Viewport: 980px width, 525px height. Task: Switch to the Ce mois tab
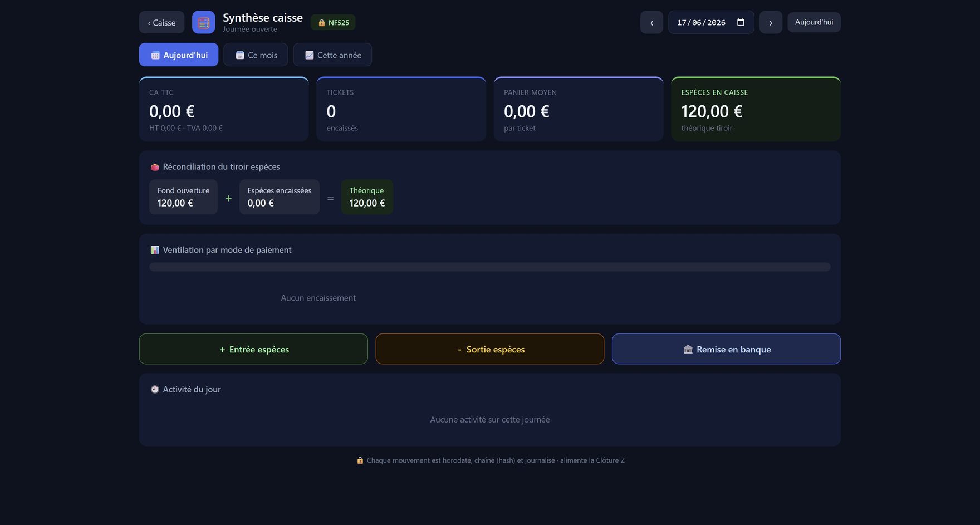(256, 55)
